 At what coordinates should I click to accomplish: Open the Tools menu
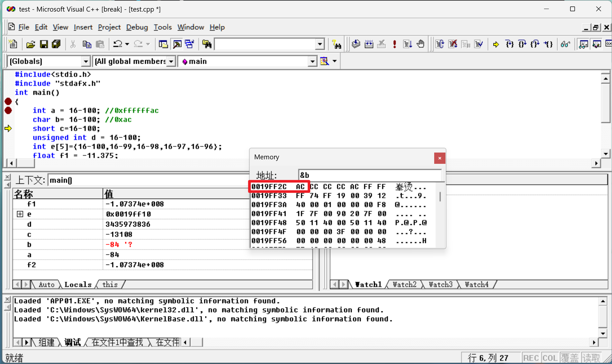(163, 27)
